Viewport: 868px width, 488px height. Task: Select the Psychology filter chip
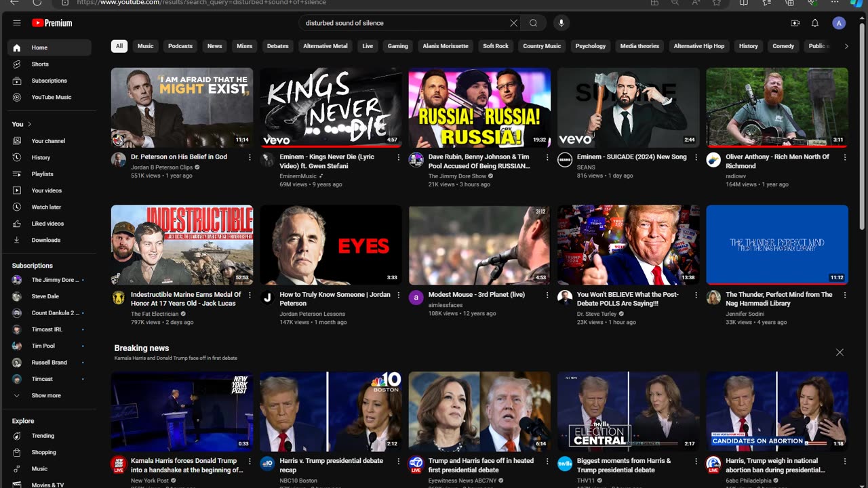pyautogui.click(x=591, y=46)
